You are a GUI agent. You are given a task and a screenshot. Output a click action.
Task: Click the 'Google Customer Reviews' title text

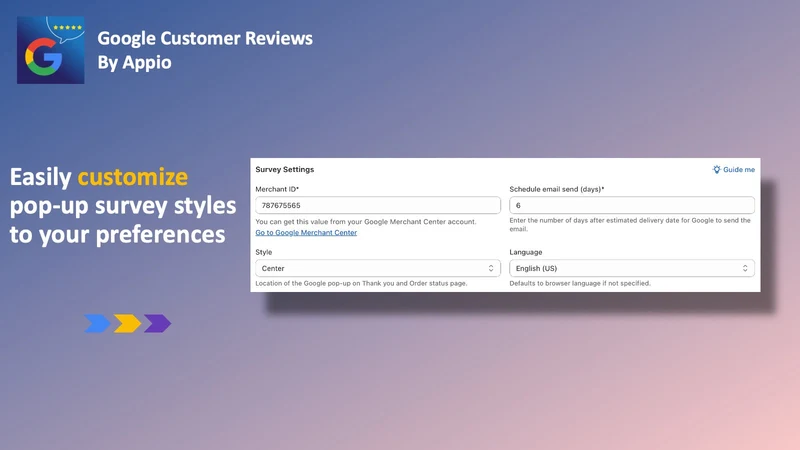[x=205, y=38]
